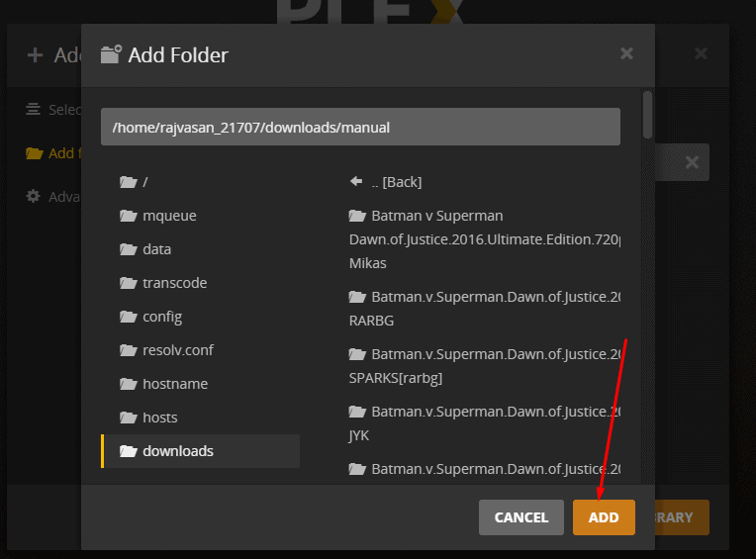Click the Batman.v.Superman JYK folder icon

coord(358,412)
